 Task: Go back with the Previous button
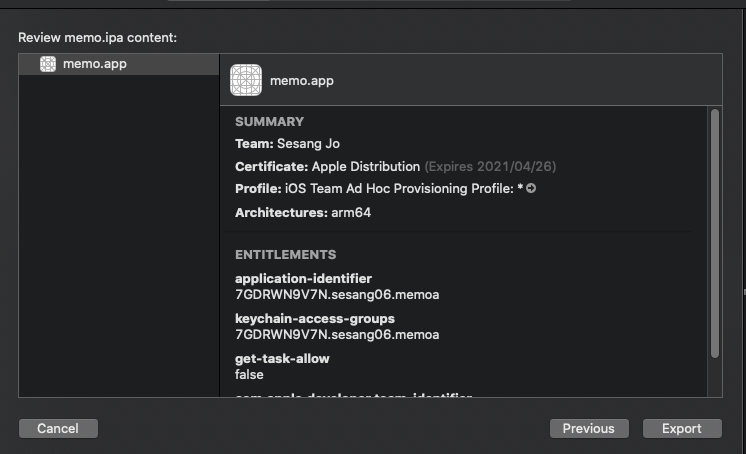pyautogui.click(x=589, y=428)
